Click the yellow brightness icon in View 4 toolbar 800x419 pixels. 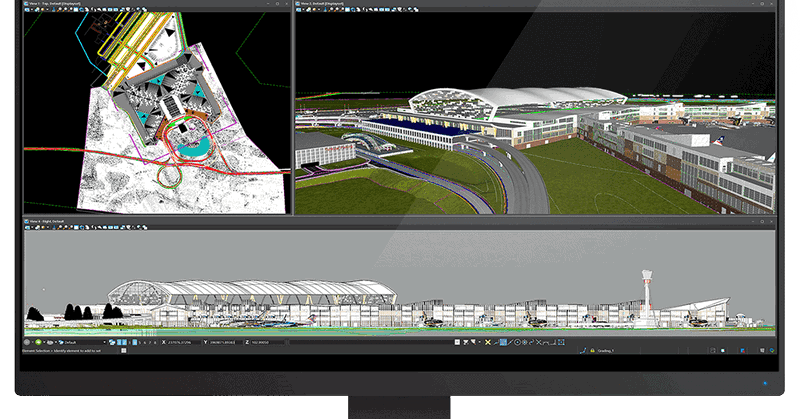click(x=43, y=227)
